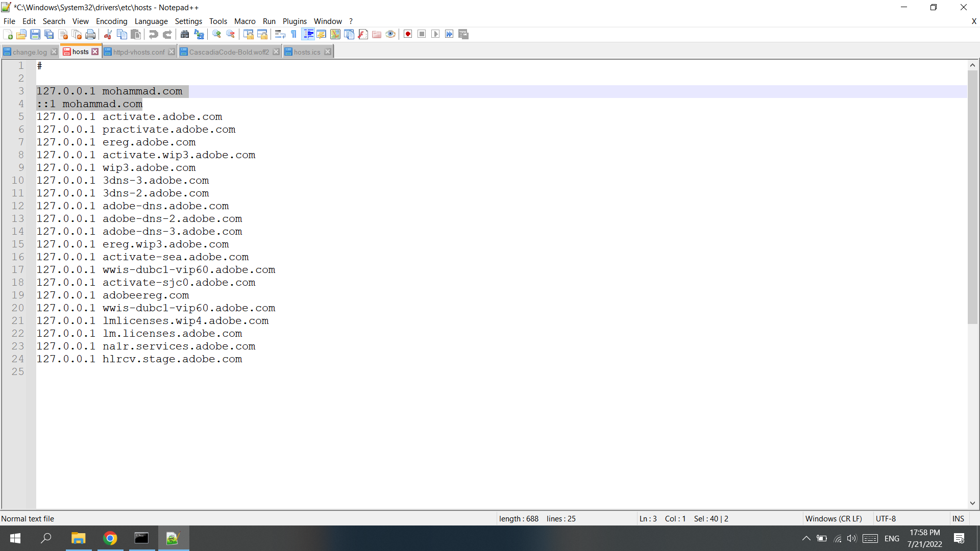Toggle synchronize horizontal scrolling
This screenshot has height=551, width=980.
click(262, 34)
